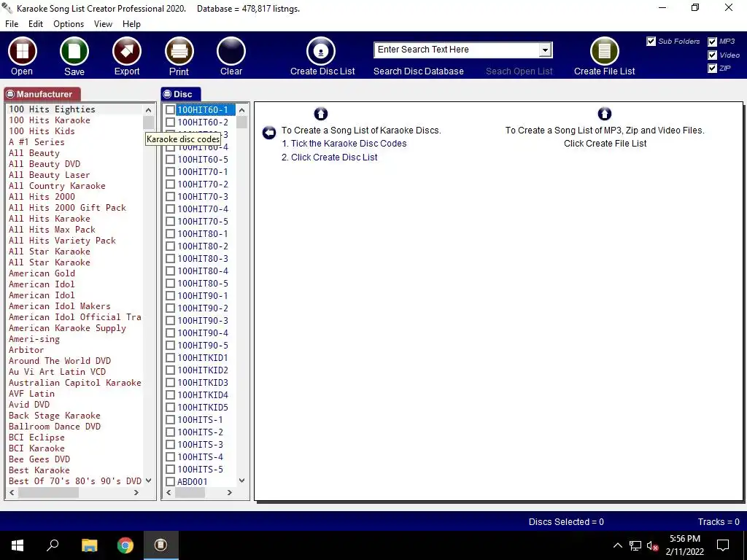
Task: Select BCI Eclipse manufacturer
Action: coord(36,437)
